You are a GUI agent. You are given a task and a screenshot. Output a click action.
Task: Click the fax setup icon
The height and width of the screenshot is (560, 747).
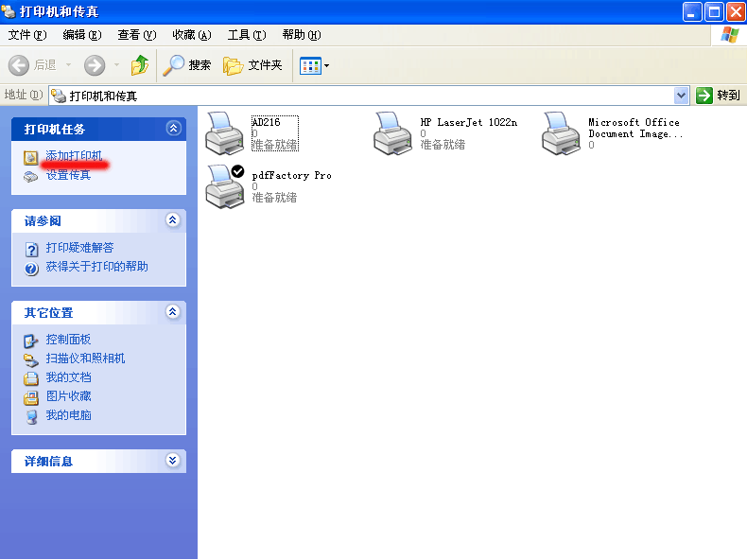pyautogui.click(x=31, y=177)
